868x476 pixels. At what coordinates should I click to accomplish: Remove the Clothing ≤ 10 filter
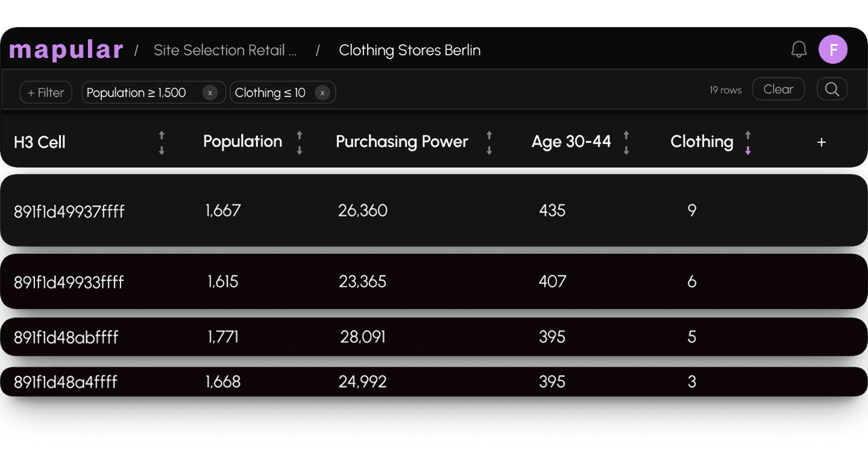tap(322, 93)
